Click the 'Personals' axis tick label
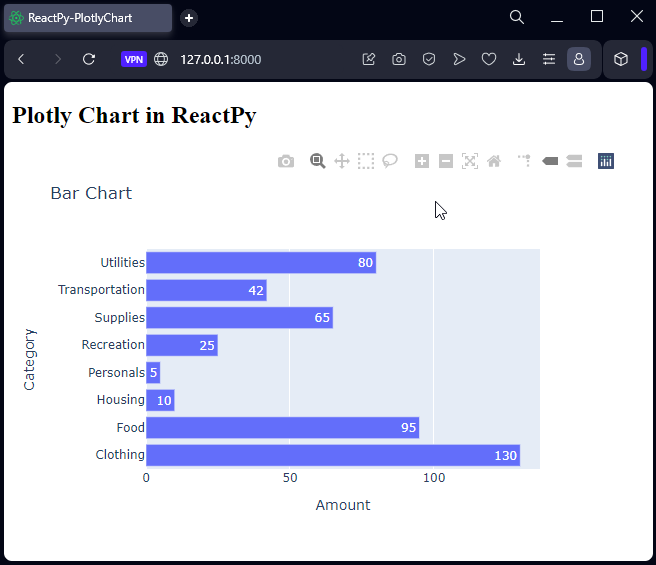The height and width of the screenshot is (565, 656). [x=116, y=372]
